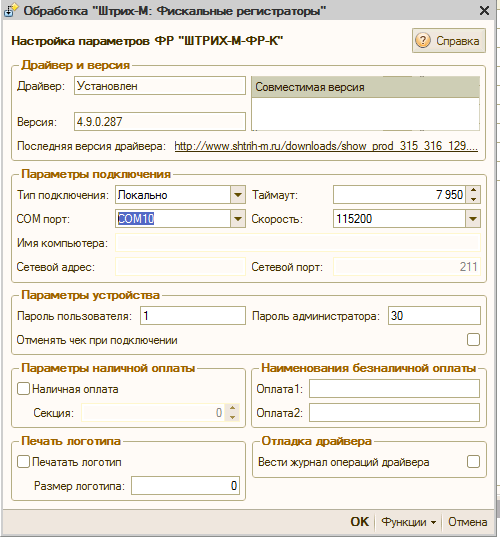The image size is (500, 539).
Task: Increase Секция value with up arrow
Action: (x=232, y=408)
